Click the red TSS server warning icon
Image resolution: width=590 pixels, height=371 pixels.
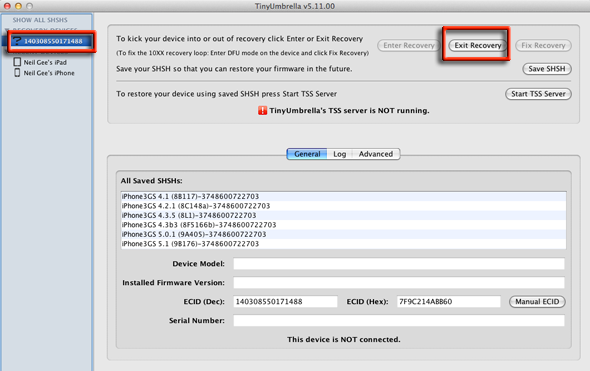coord(262,111)
